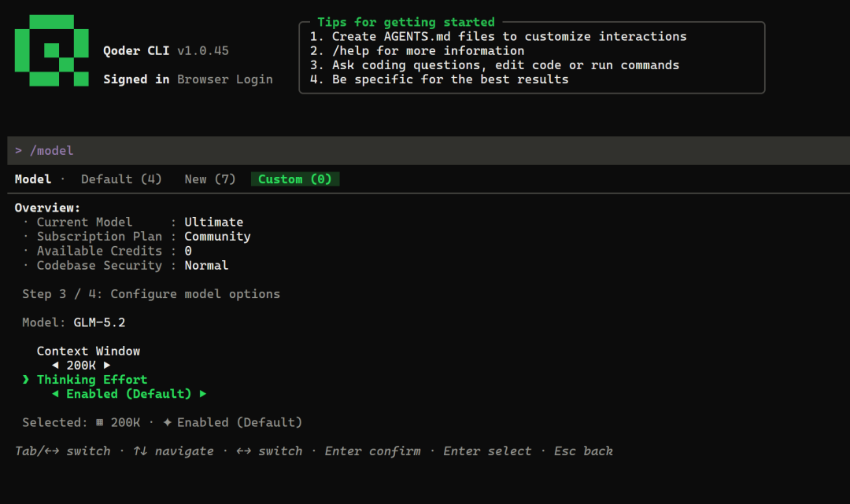Click the chevron marker beside Thinking Effort
Screen dimensions: 850x504
tap(25, 380)
